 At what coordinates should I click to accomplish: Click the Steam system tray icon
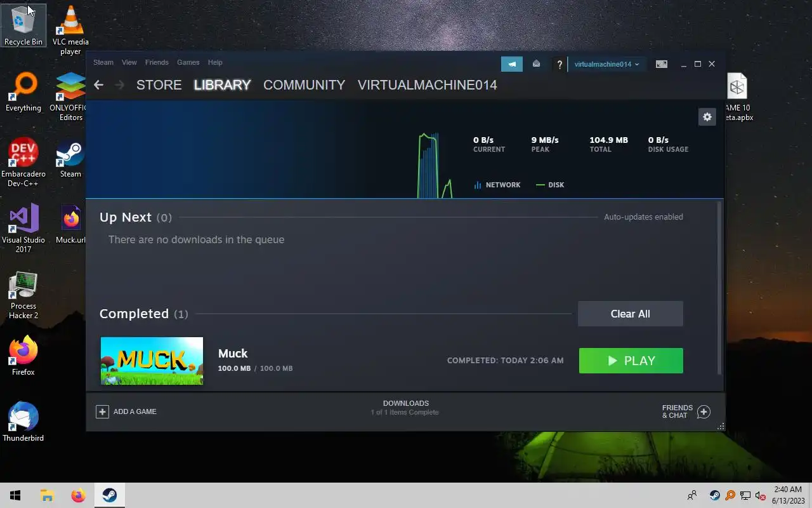pyautogui.click(x=714, y=495)
